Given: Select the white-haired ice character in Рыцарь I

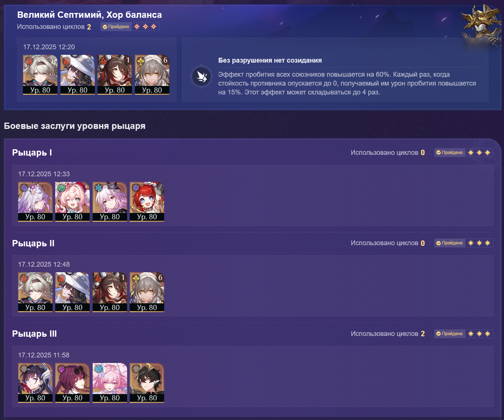Looking at the screenshot, I should point(110,202).
